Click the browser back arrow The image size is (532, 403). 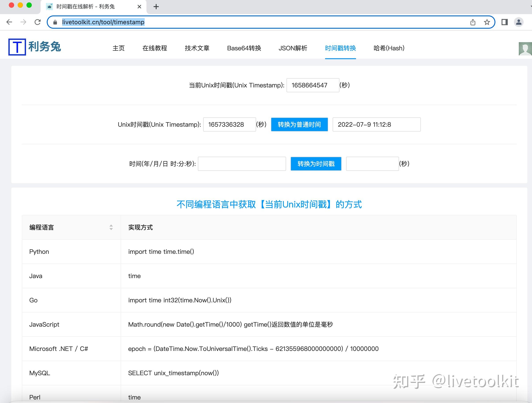click(9, 22)
